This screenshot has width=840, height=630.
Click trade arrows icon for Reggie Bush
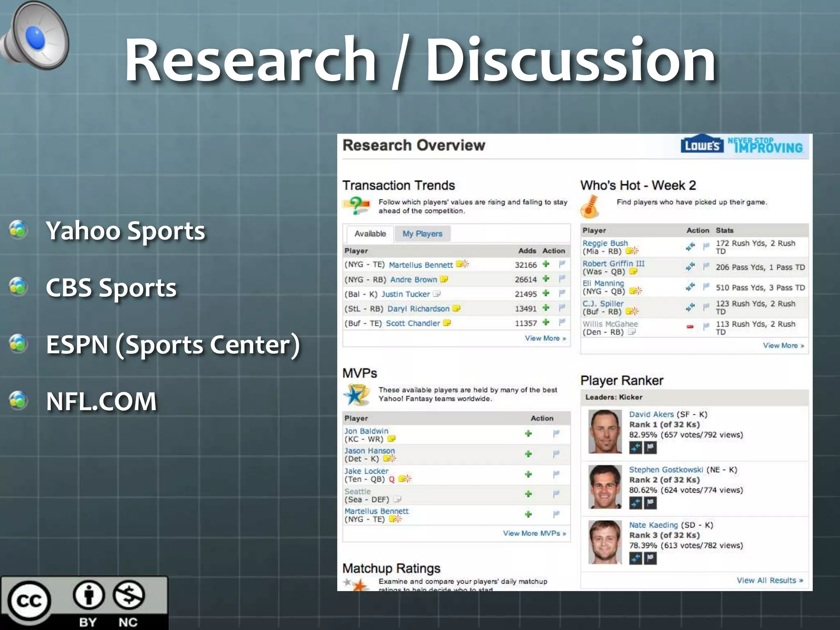pos(690,247)
